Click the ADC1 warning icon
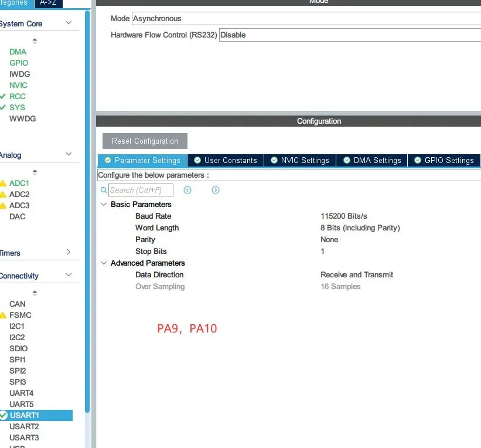481x448 pixels. click(4, 184)
